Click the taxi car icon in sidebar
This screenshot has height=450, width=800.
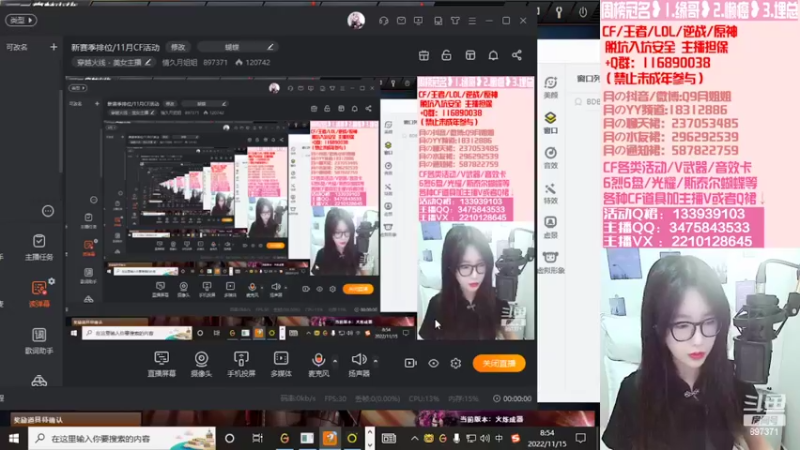click(39, 381)
